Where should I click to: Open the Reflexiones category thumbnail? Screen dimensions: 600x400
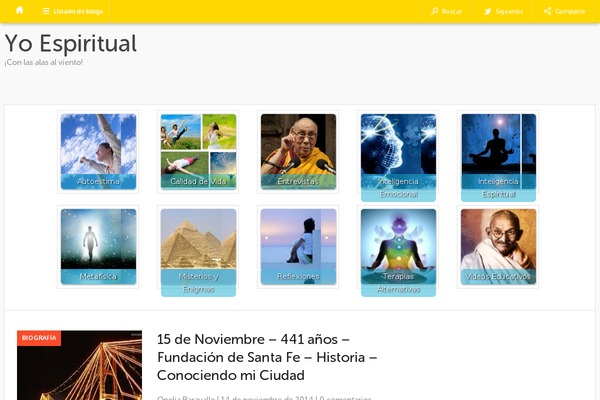(298, 247)
